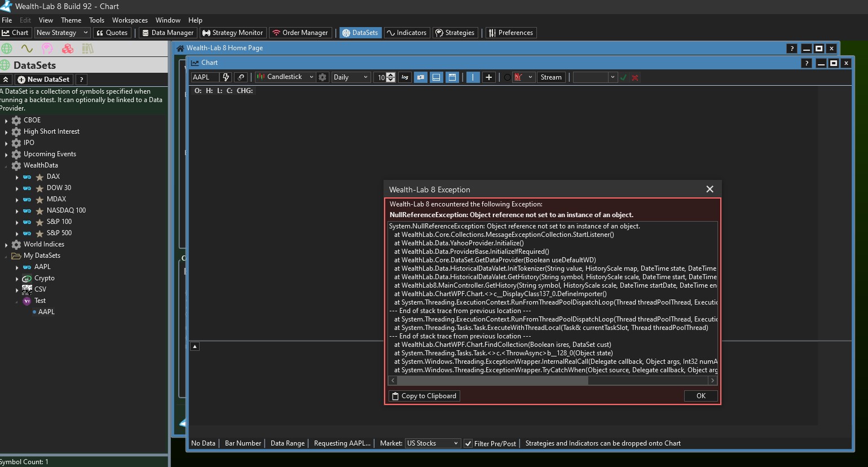Click Copy to Clipboard in exception dialog
The width and height of the screenshot is (868, 467).
tap(424, 396)
